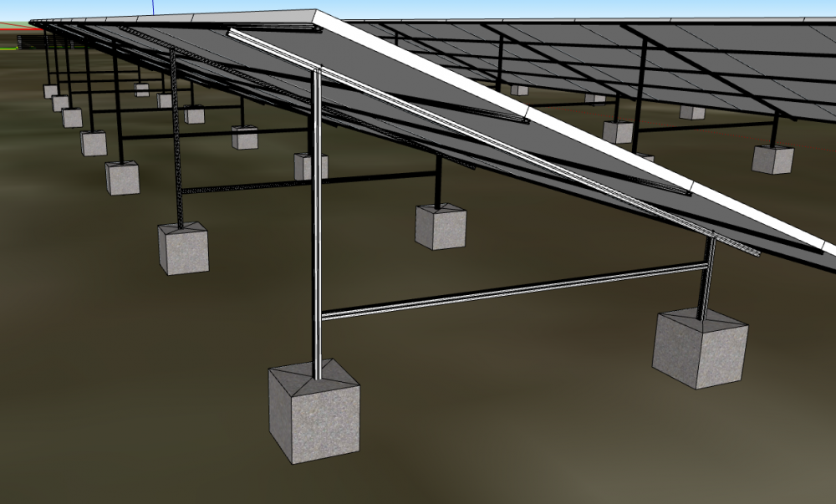Viewport: 836px width, 504px height.
Task: Select the blue vertical axis line at top
Action: point(153,7)
